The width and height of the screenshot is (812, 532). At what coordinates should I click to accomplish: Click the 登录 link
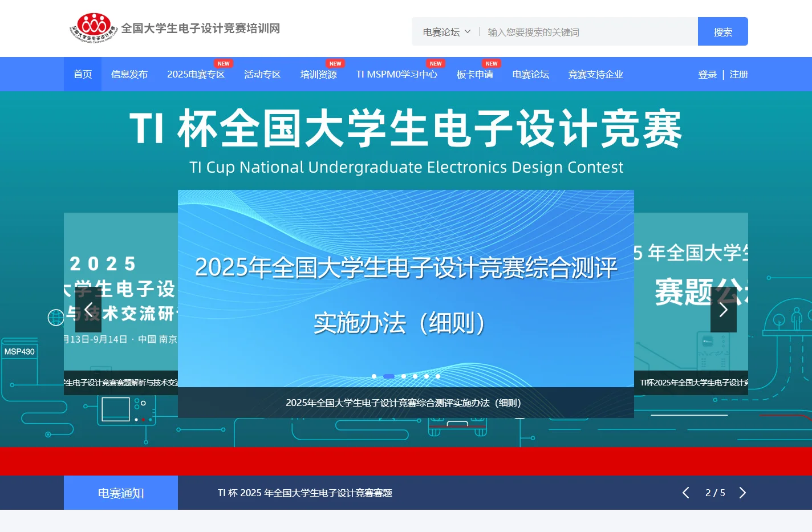point(708,75)
